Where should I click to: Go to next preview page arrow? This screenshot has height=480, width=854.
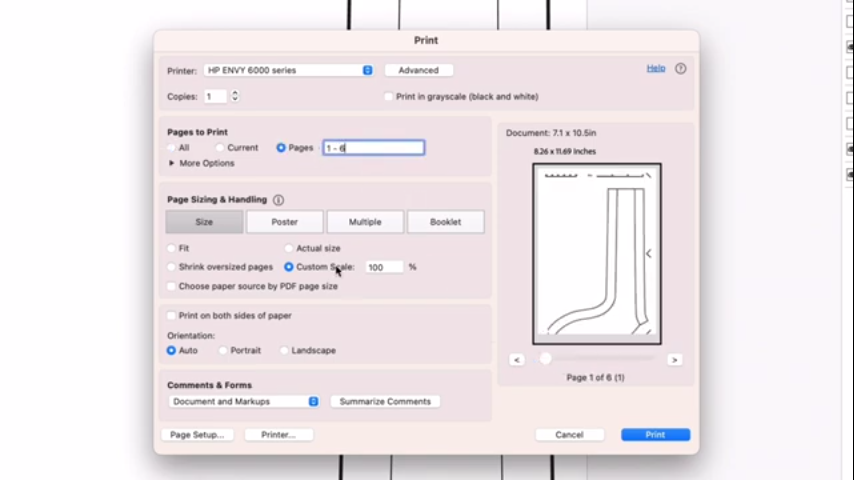(674, 360)
